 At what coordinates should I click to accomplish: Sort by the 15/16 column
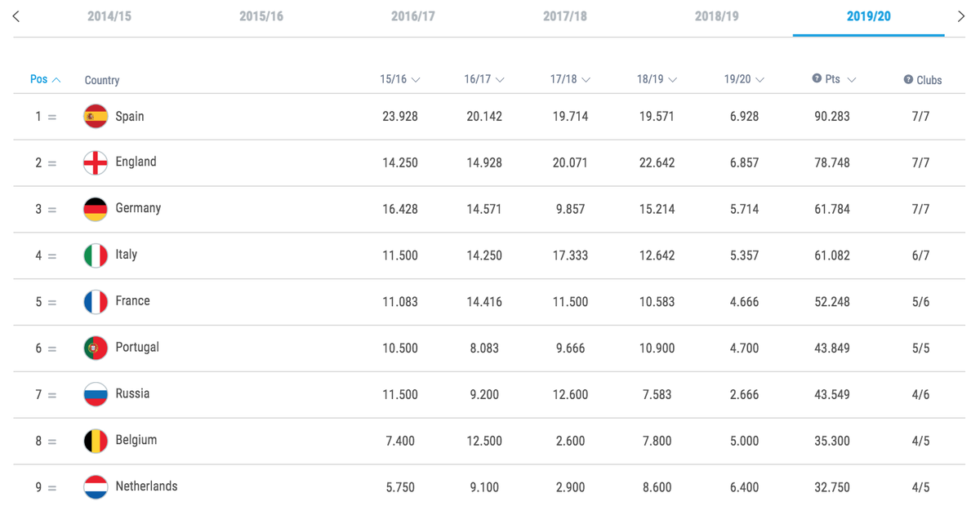coord(399,79)
